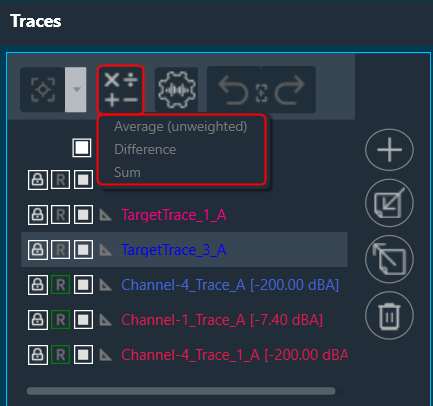Screen dimensions: 433x406
Task: Expand triangle next to TargetTrace_3_A
Action: (x=106, y=250)
